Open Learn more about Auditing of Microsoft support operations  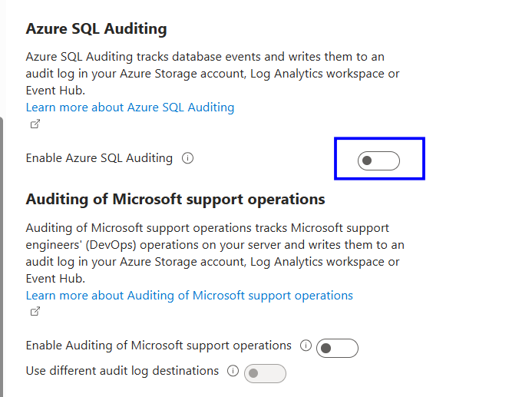coord(190,295)
